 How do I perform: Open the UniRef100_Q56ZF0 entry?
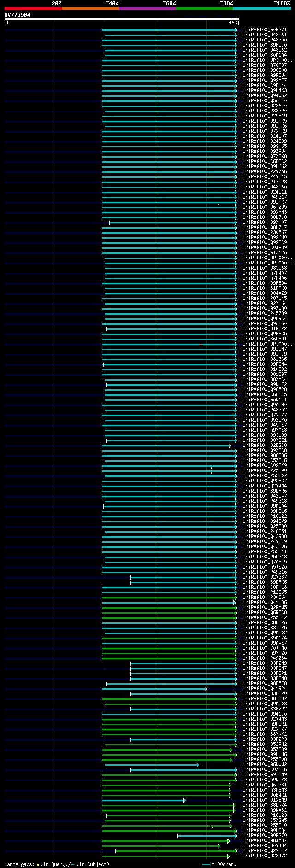[x=265, y=100]
